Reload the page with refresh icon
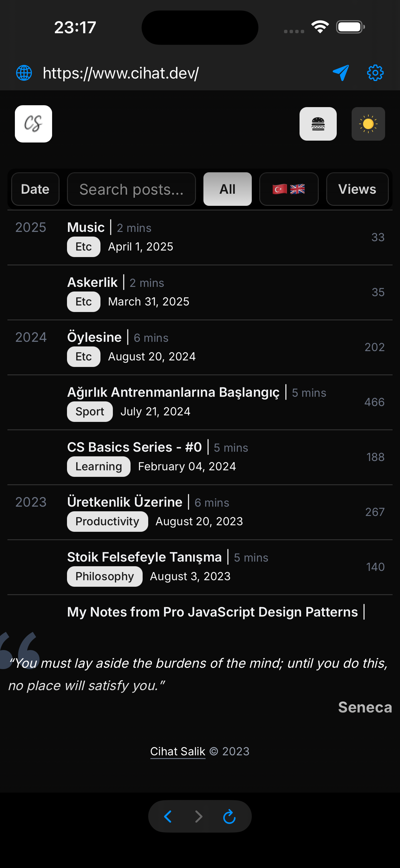 pos(229,816)
